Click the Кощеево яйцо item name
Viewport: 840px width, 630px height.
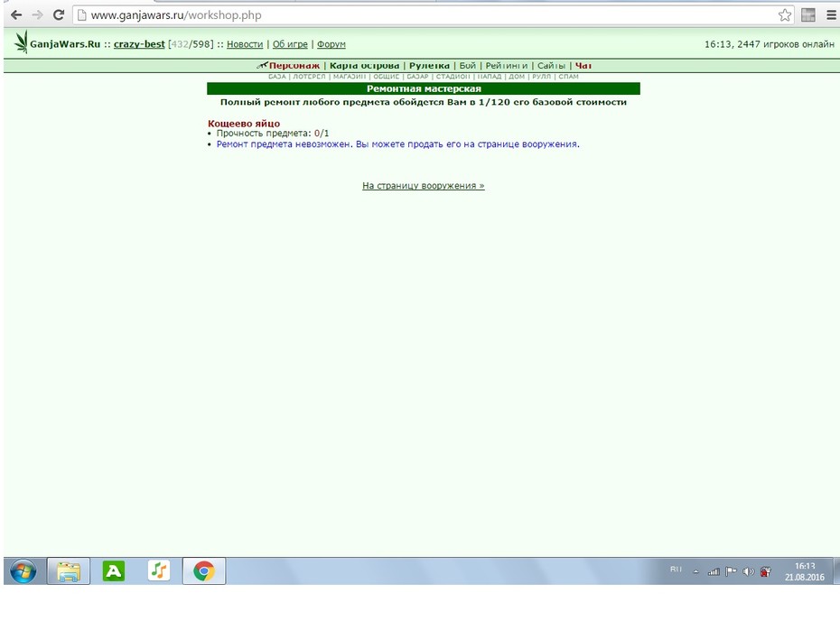point(244,123)
